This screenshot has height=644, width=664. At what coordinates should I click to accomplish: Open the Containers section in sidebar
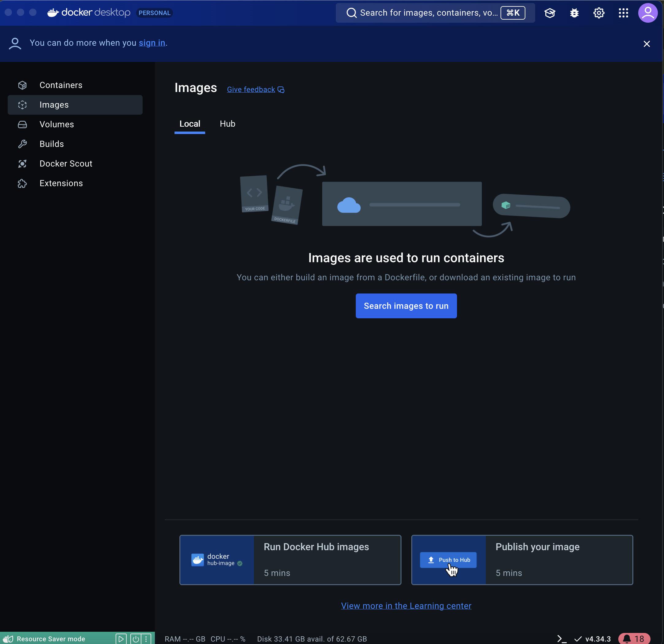[x=61, y=85]
